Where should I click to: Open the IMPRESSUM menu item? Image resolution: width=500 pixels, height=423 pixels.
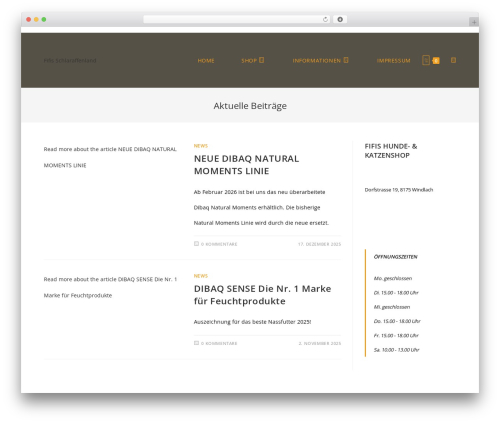393,61
